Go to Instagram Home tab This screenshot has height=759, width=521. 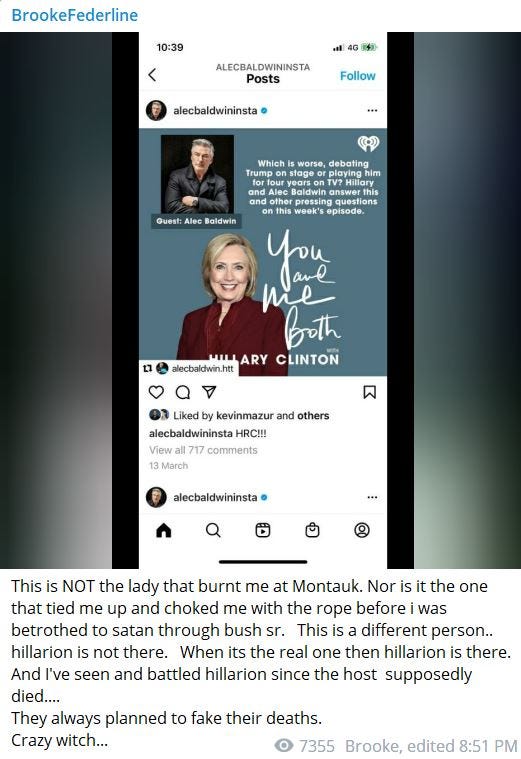[x=164, y=531]
